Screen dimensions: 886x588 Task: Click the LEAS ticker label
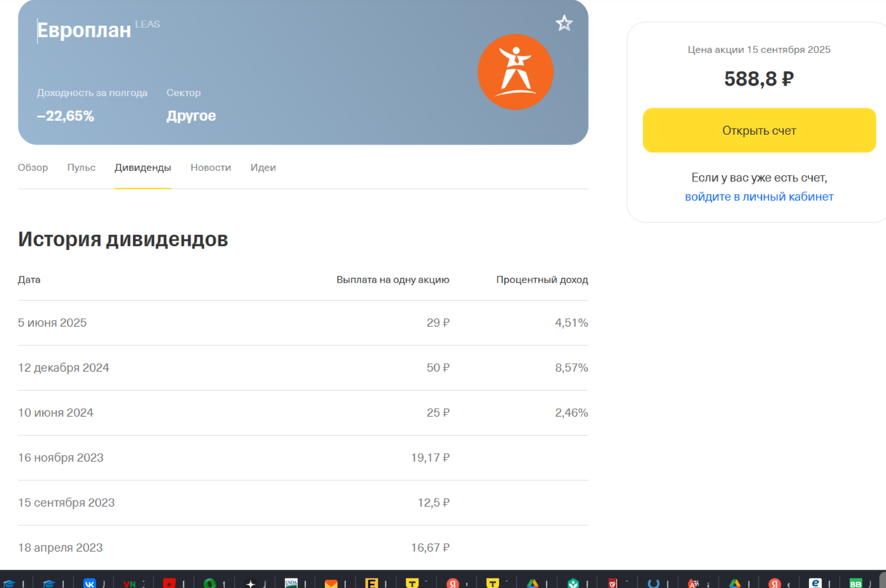(148, 24)
